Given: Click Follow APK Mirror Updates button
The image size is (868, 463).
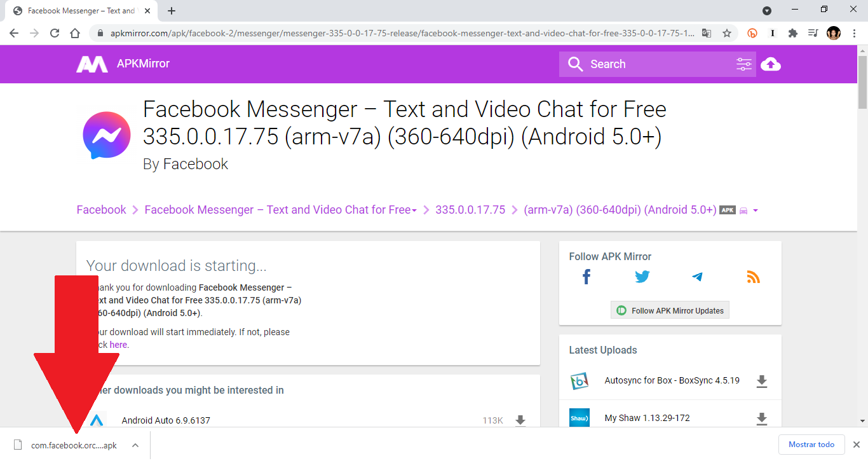Looking at the screenshot, I should click(x=670, y=310).
